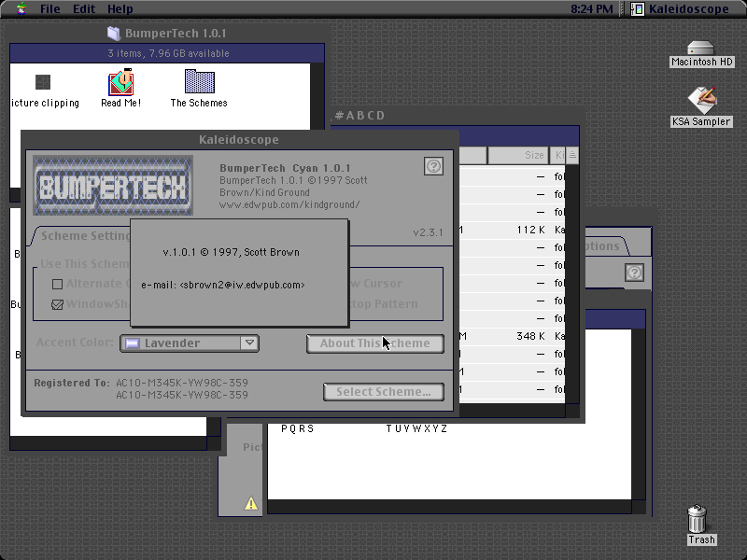
Task: Click the www.edwpub.com/kindground/ URL text
Action: point(289,204)
